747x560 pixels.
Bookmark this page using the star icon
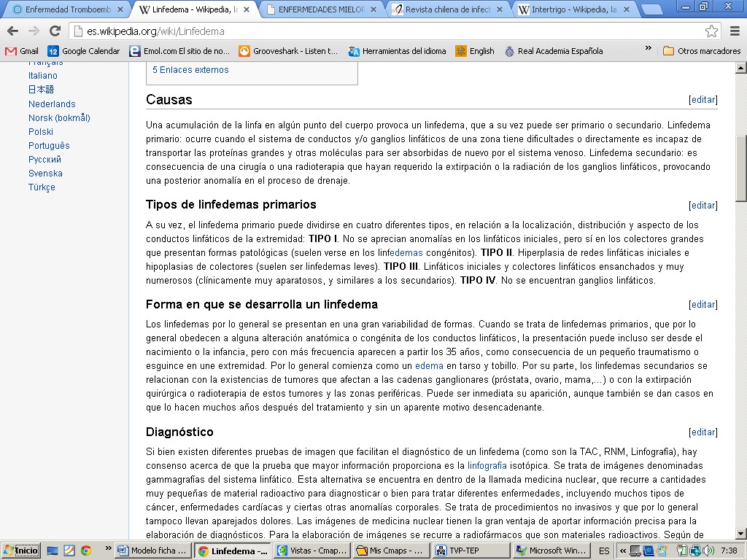point(711,31)
